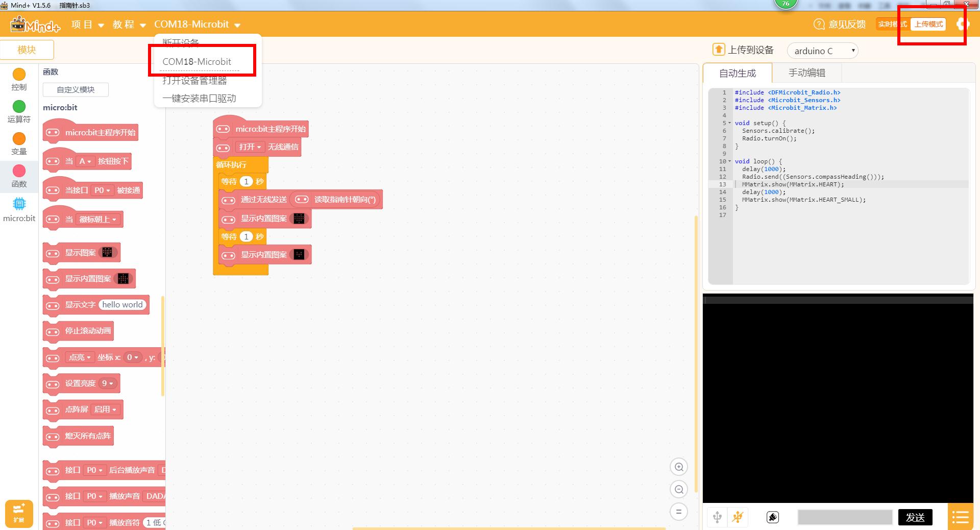The width and height of the screenshot is (980, 530).
Task: Open the orange list menu icon
Action: pos(960,517)
